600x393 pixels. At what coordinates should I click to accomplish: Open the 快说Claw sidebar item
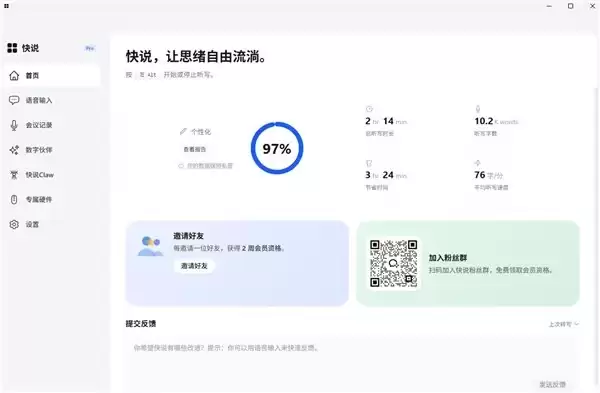52,175
